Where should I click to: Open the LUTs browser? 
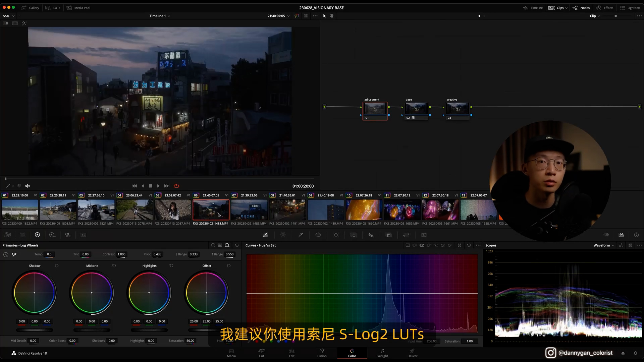(53, 8)
